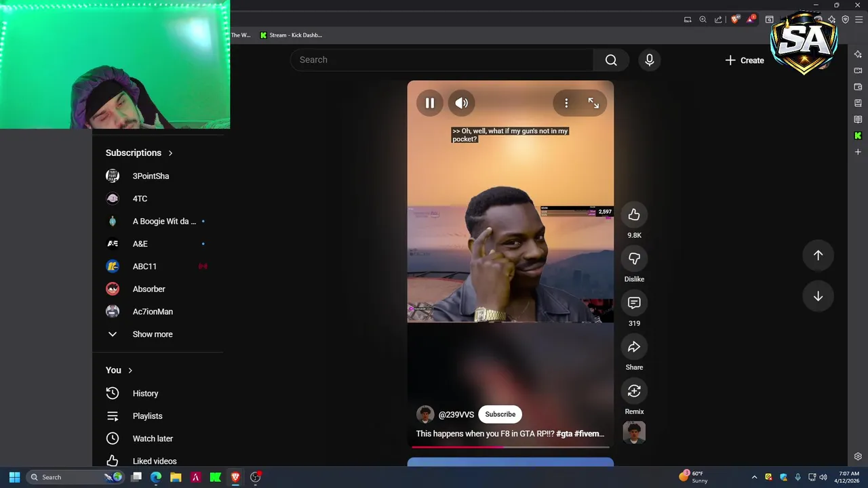Viewport: 868px width, 488px height.
Task: Open File Explorer from the taskbar
Action: pyautogui.click(x=176, y=477)
